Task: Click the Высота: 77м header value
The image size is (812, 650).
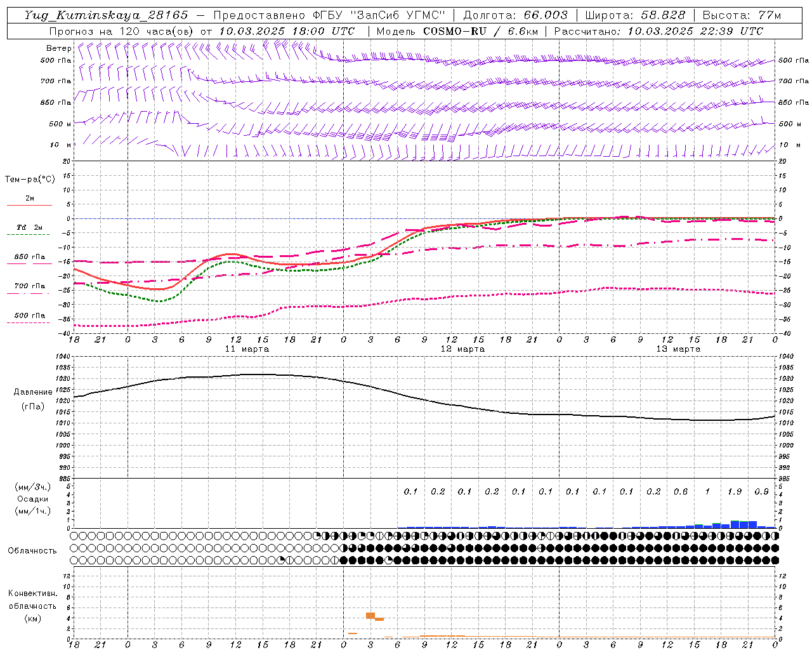Action: tap(742, 15)
